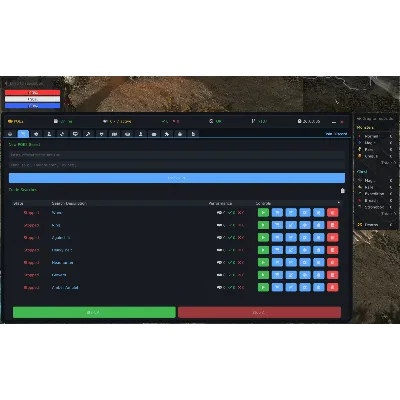Open the first tab in the icon tab strip

10,134
